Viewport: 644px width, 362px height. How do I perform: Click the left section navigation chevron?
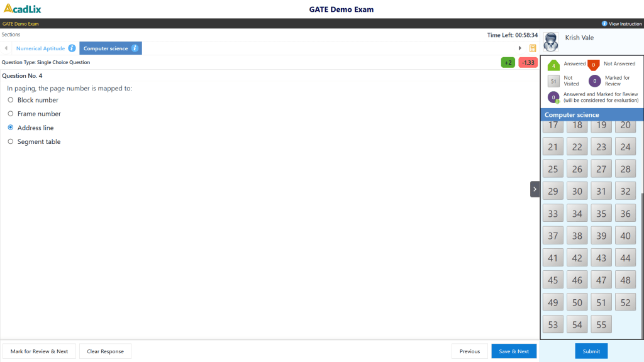point(5,48)
